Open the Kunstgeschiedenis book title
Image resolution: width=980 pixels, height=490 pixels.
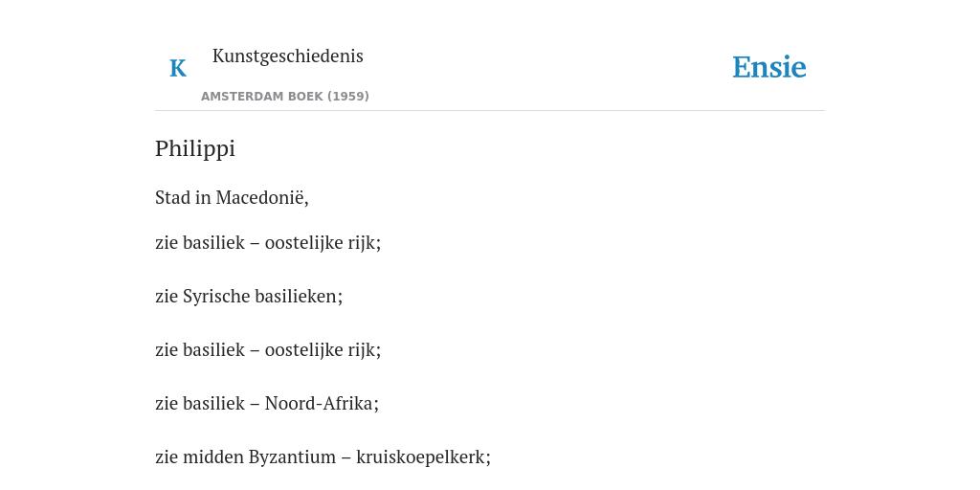pyautogui.click(x=287, y=56)
